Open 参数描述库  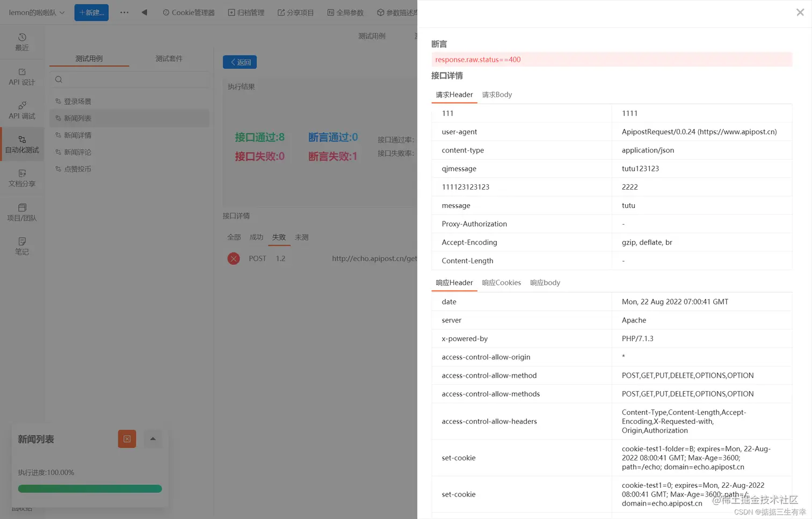397,12
